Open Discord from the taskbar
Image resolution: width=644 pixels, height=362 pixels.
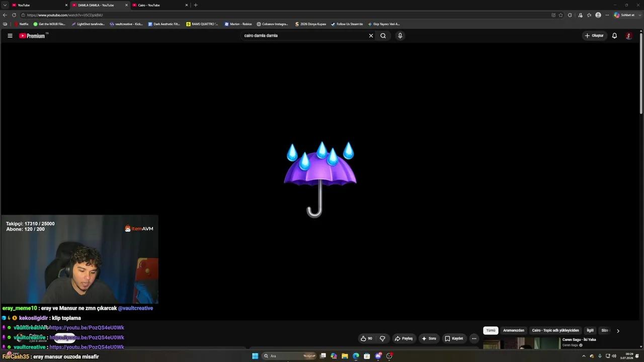378,356
